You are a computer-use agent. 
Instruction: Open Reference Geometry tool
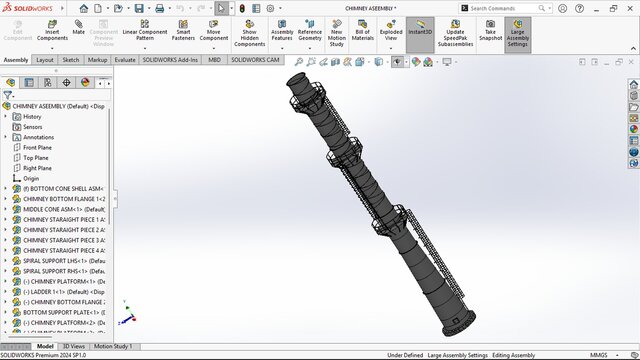[x=310, y=30]
